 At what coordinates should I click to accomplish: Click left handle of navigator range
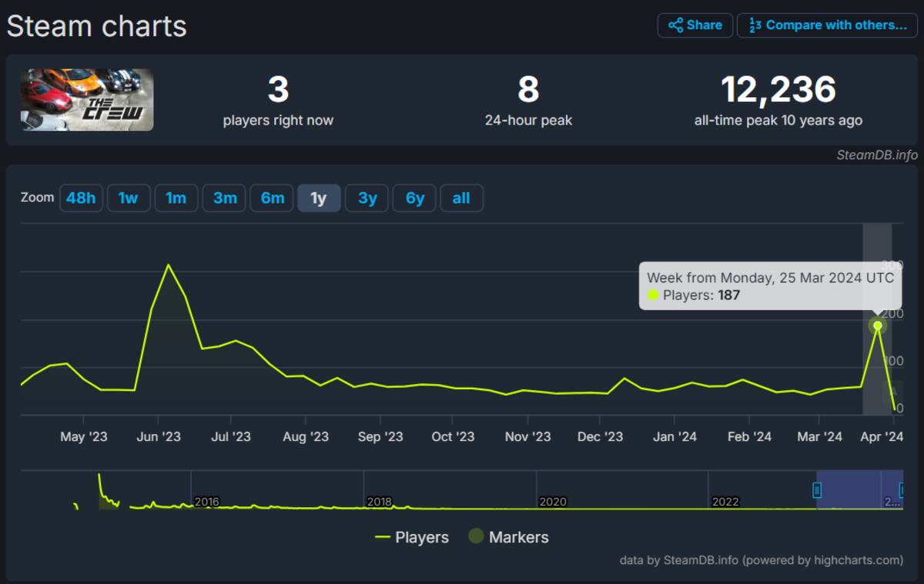pos(817,490)
